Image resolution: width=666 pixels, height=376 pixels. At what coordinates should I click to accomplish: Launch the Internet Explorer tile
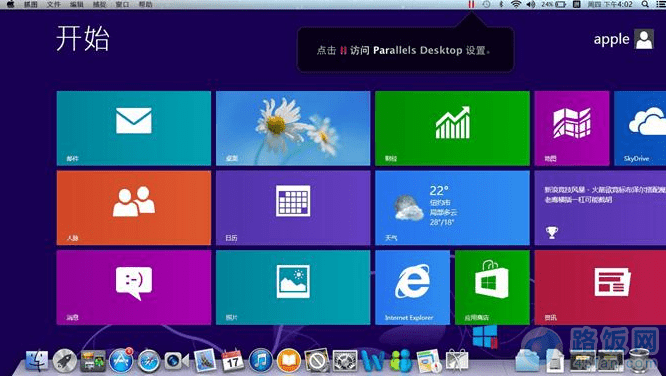click(x=412, y=287)
